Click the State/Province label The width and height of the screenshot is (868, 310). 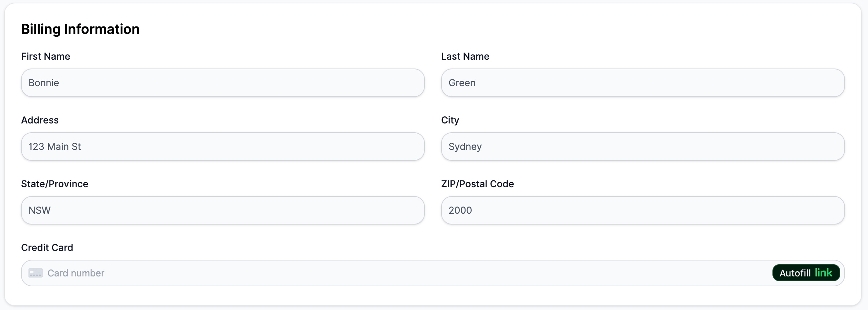tap(54, 184)
